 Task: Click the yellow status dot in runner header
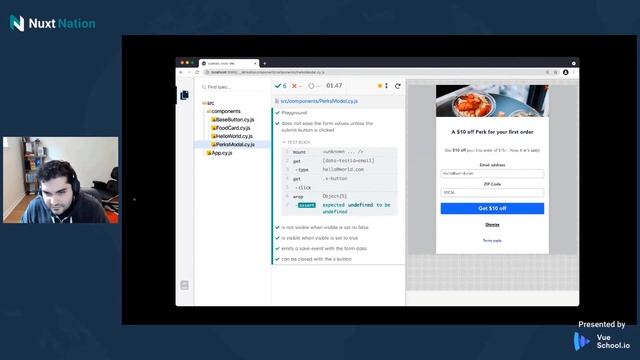pyautogui.click(x=380, y=86)
